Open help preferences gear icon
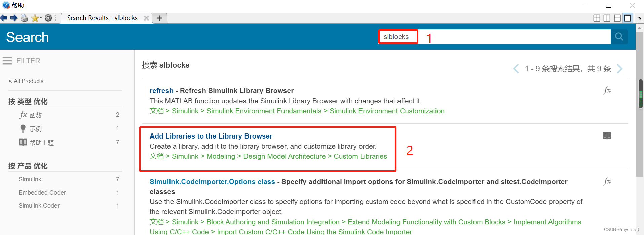Screen dimensions: 644x235 pyautogui.click(x=48, y=18)
